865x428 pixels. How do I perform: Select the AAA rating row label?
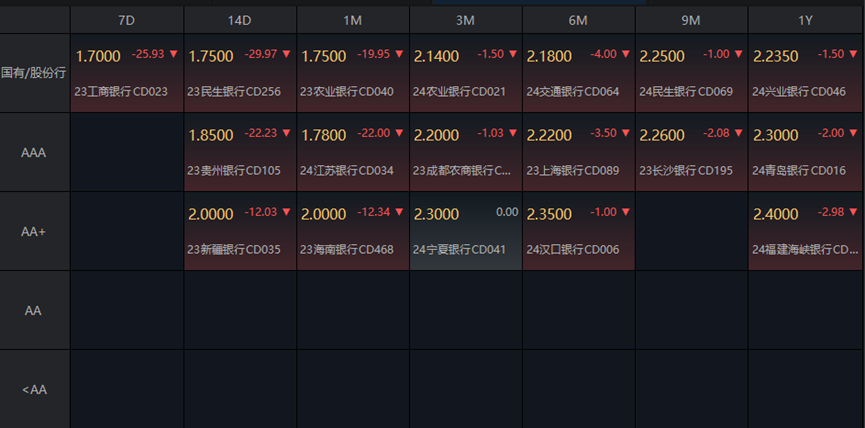35,152
